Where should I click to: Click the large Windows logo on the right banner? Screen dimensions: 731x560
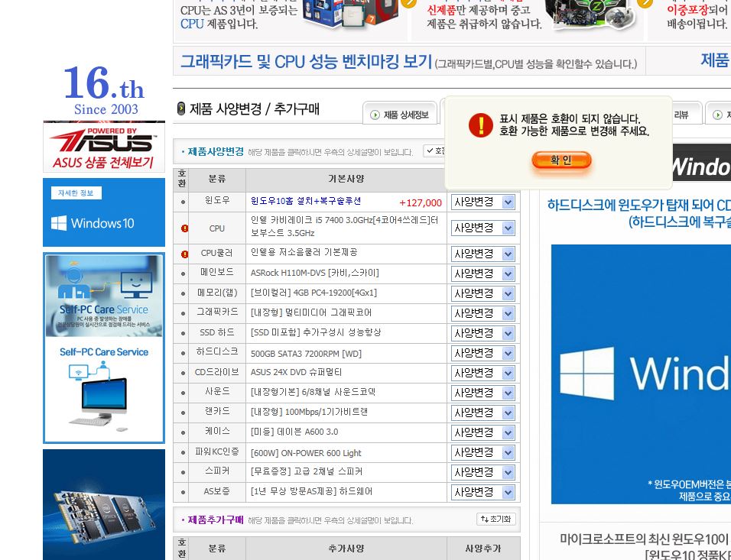(587, 373)
